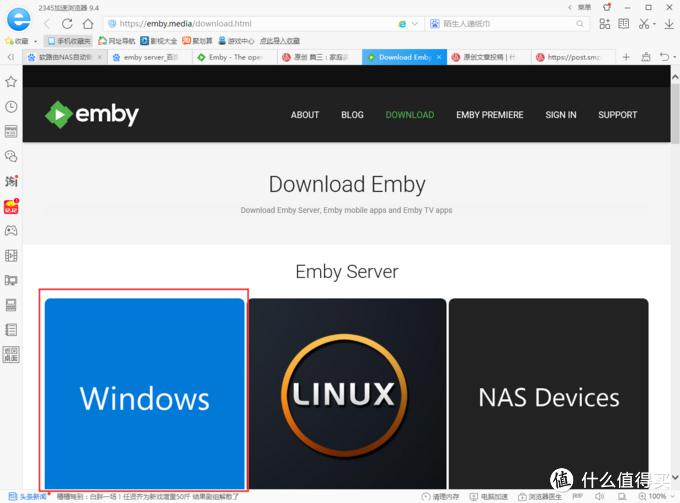The width and height of the screenshot is (680, 503).
Task: Select the Windows server download tile
Action: [x=144, y=394]
